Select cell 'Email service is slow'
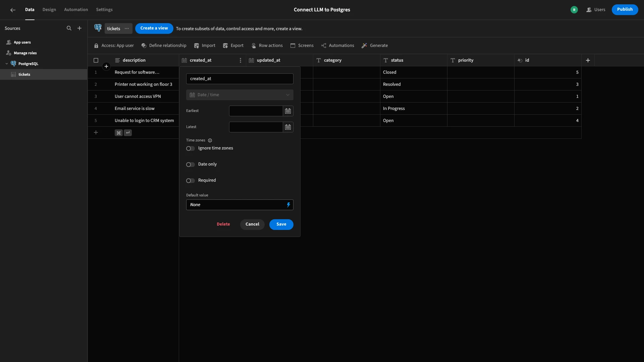The image size is (644, 362). point(146,109)
